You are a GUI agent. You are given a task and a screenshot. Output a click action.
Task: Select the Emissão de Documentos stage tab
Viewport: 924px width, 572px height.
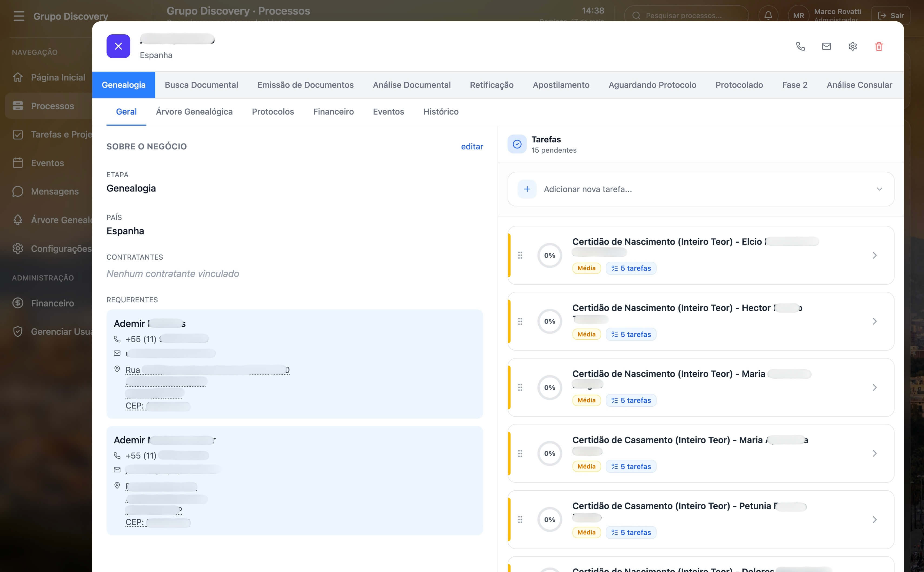click(305, 85)
